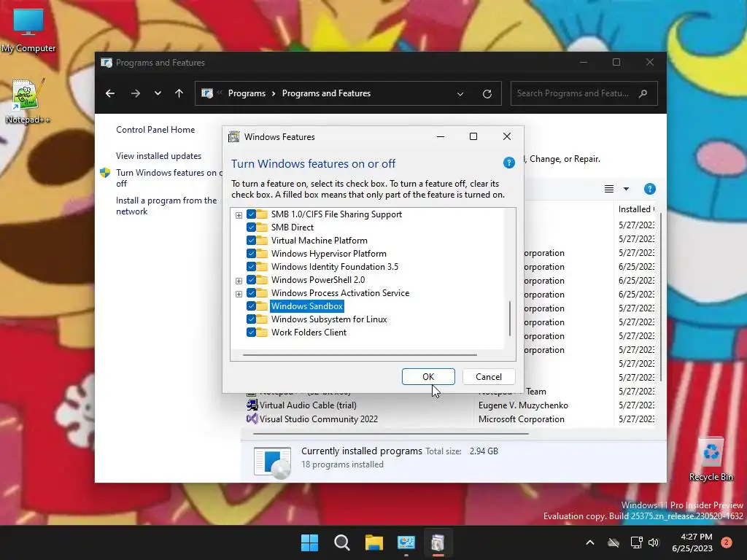Select the Windows Features taskbar icon
This screenshot has width=747, height=560.
pyautogui.click(x=438, y=542)
